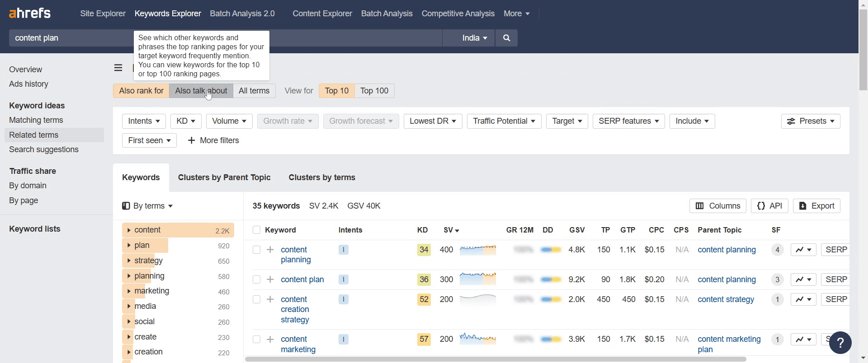This screenshot has width=868, height=363.
Task: Add 'content plan' keyword via plus icon
Action: pyautogui.click(x=270, y=279)
